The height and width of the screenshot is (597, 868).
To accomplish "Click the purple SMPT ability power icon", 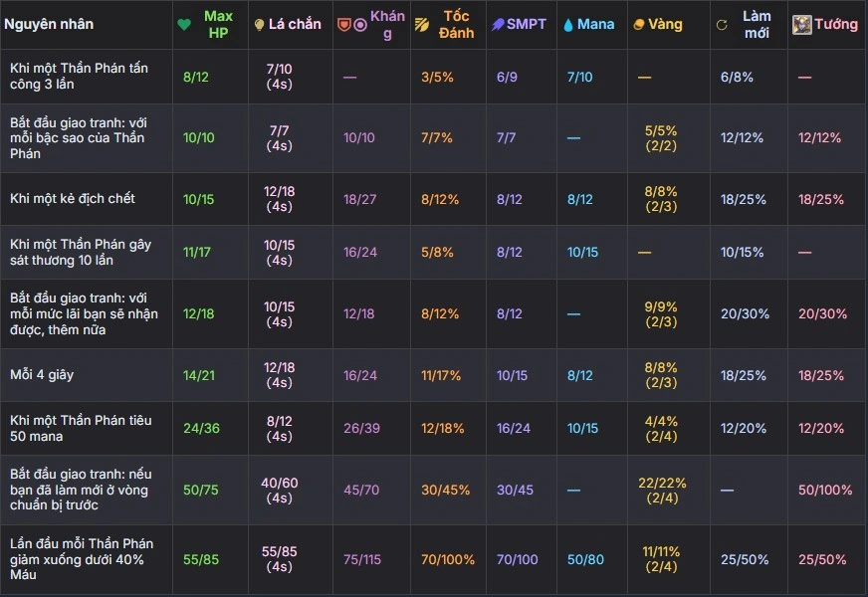I will 498,24.
